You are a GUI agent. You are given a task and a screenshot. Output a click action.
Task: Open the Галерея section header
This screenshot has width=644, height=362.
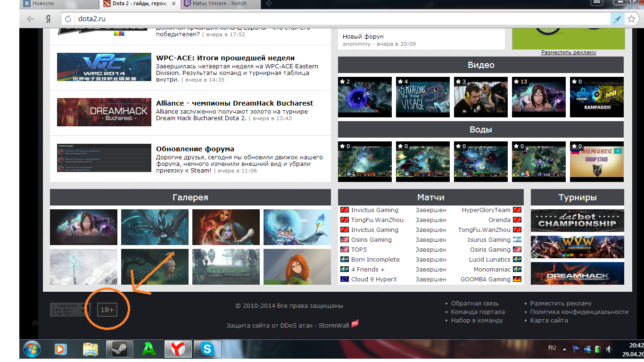pos(190,197)
